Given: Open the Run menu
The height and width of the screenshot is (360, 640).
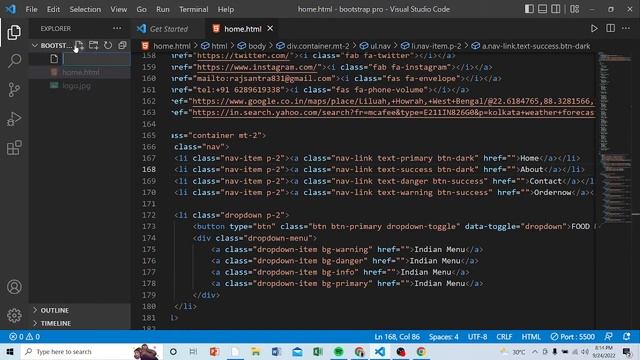Looking at the screenshot, I should tap(162, 9).
